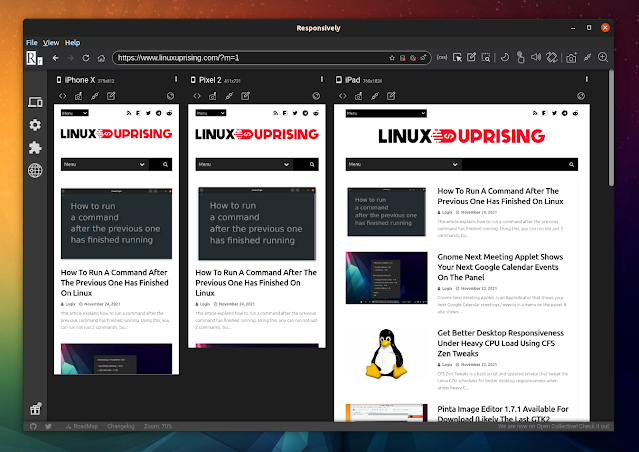Open the Changelog link in status bar
The height and width of the screenshot is (452, 639).
click(121, 426)
